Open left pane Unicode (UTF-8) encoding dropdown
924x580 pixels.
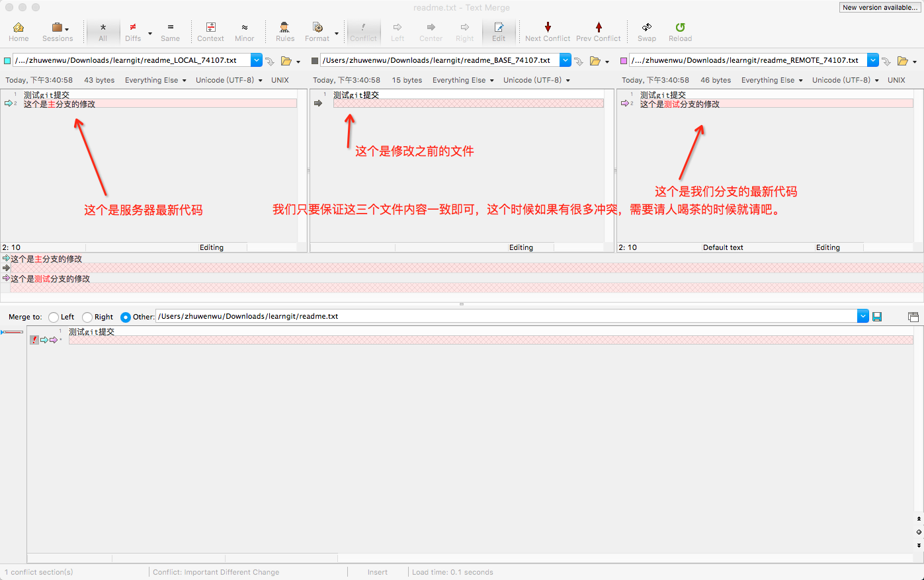(x=229, y=80)
